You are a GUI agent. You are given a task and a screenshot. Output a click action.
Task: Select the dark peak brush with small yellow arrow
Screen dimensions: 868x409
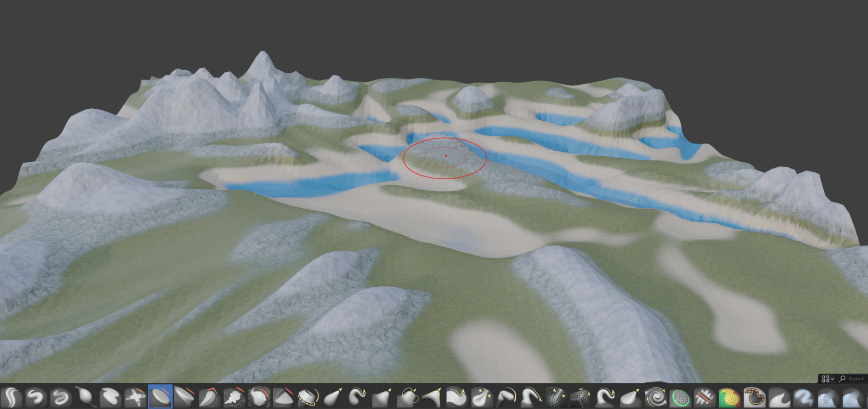pos(382,397)
